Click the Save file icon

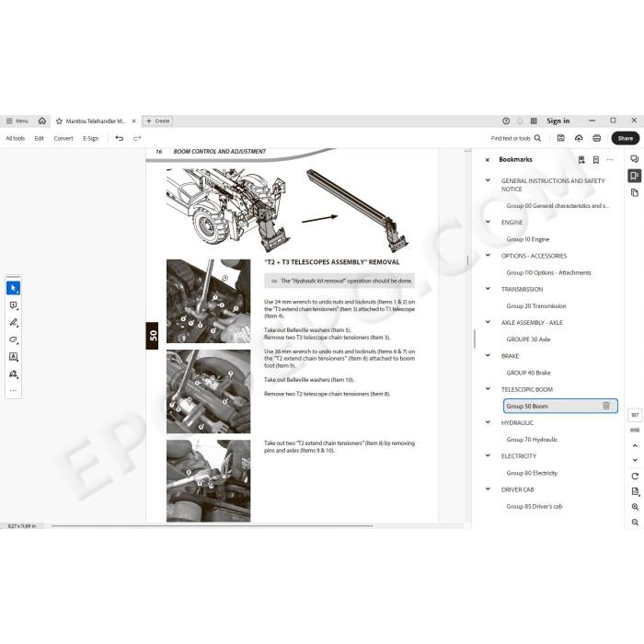click(560, 138)
